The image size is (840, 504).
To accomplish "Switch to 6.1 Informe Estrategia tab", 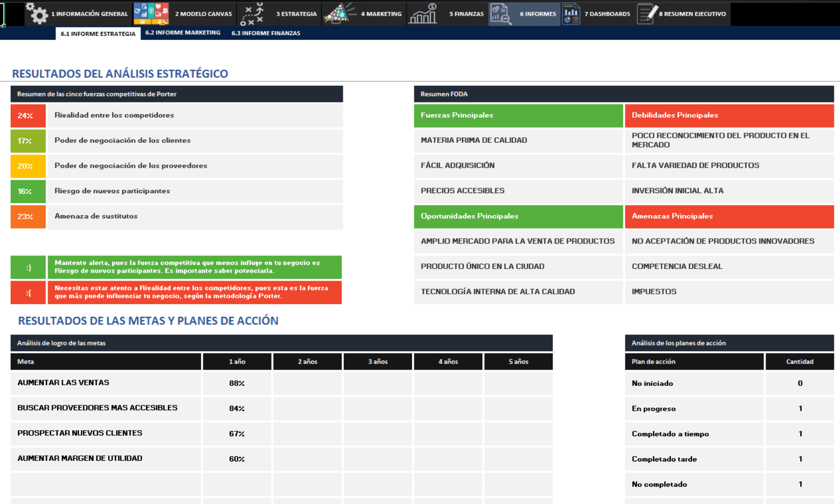I will [98, 34].
